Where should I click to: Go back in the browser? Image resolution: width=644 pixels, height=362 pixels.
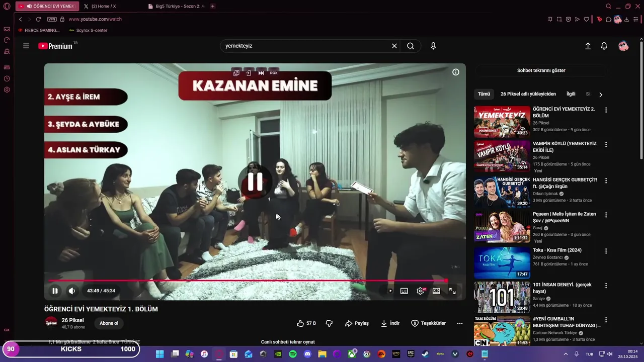coord(21,19)
